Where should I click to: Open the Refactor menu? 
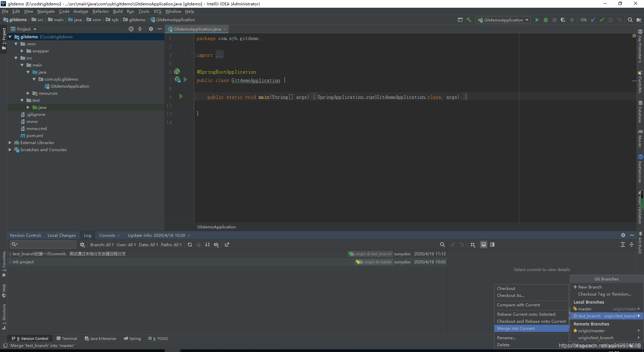(x=101, y=11)
